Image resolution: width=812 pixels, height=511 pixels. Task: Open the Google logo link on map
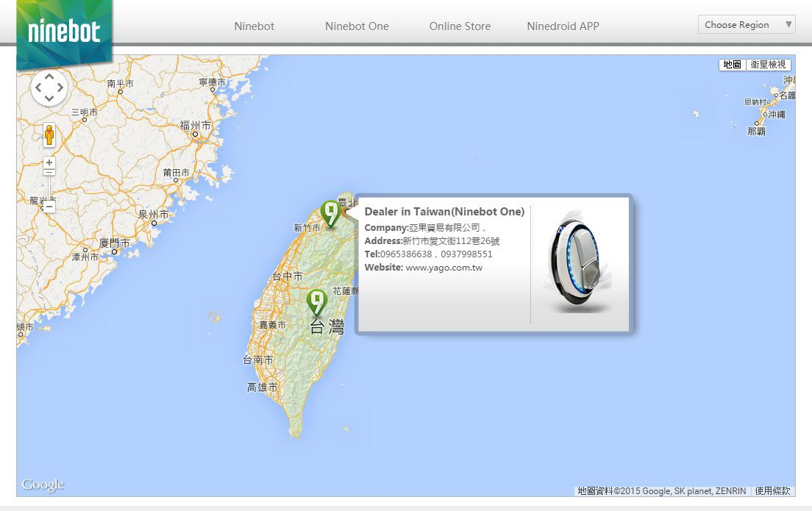43,485
